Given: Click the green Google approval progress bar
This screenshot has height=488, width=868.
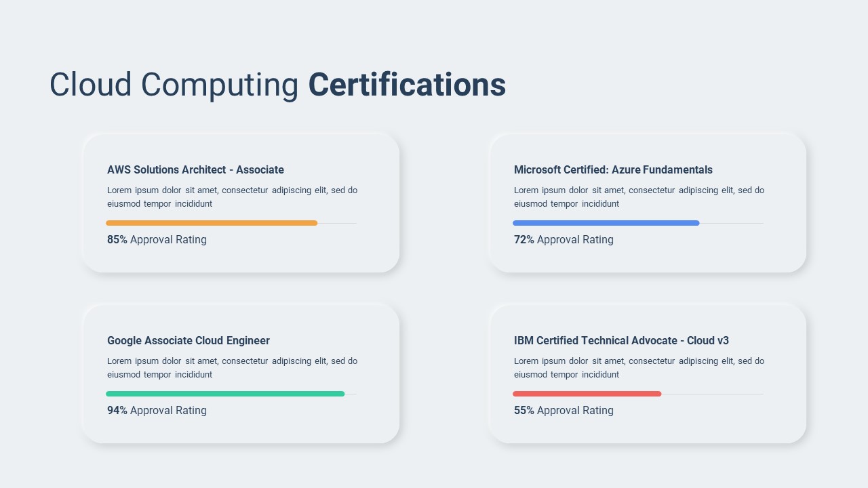Looking at the screenshot, I should pos(225,394).
